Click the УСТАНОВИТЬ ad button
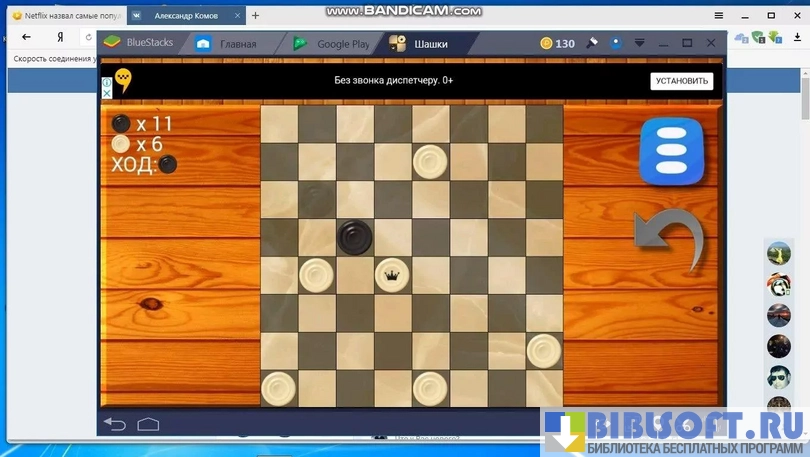 click(681, 81)
